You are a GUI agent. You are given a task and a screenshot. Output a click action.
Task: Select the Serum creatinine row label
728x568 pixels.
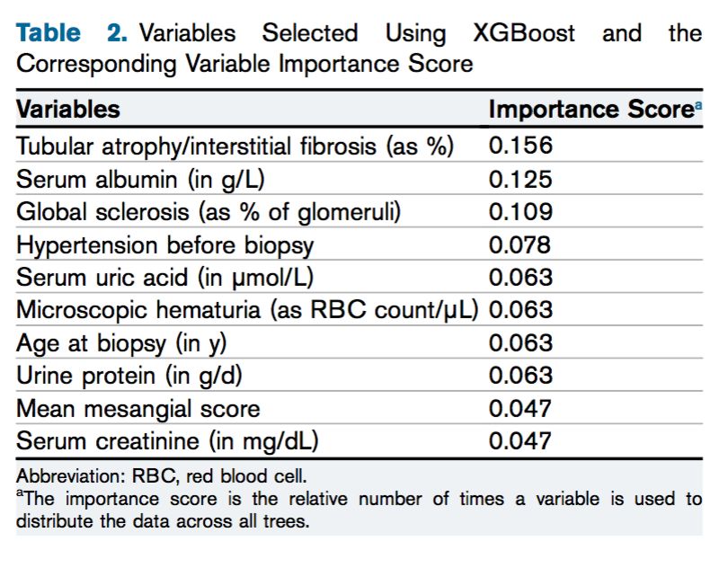tap(168, 441)
